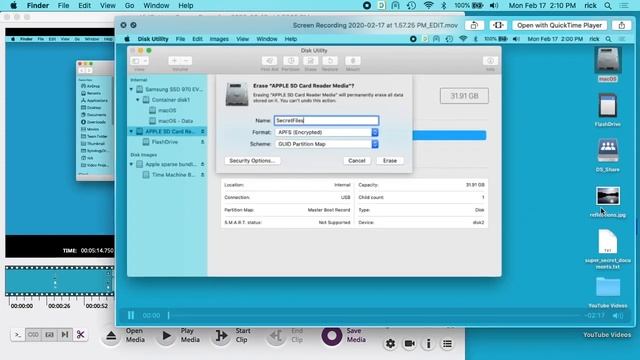Click the Quick Look rotate button

[474, 25]
